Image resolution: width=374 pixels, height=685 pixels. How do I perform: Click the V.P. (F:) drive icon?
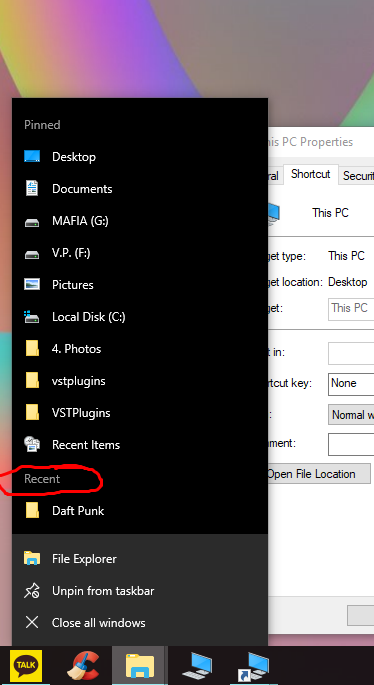(32, 254)
